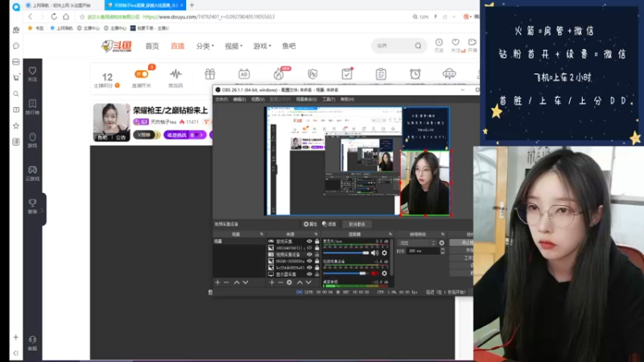Viewport: 644px width, 362px height.
Task: Expand the 视频 dropdown in Douyu nav
Action: [233, 46]
